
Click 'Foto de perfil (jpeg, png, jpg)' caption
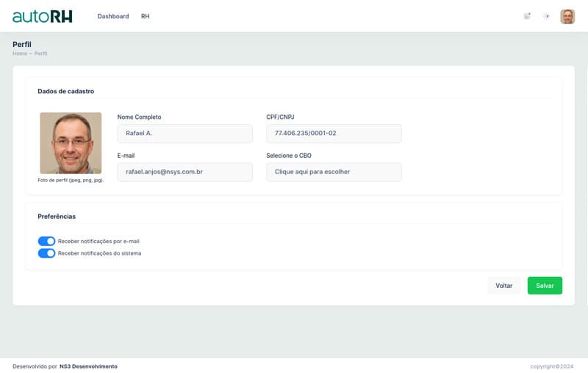tap(71, 180)
